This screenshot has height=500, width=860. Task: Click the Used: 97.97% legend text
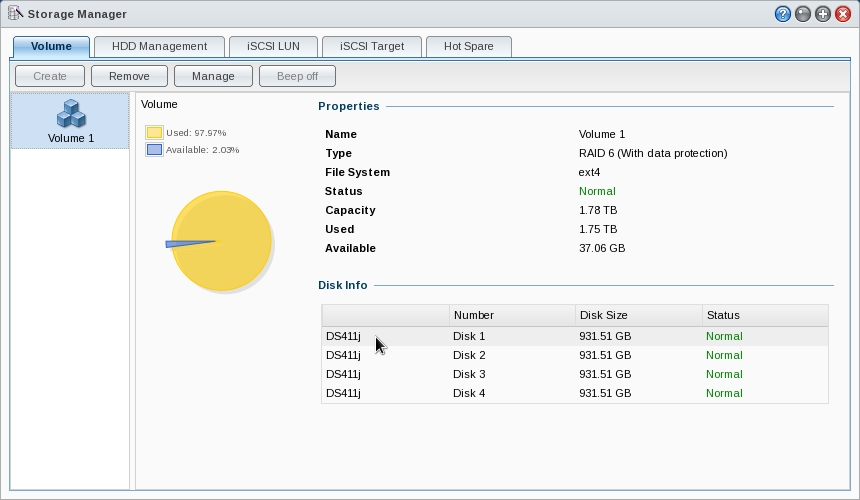pyautogui.click(x=196, y=133)
